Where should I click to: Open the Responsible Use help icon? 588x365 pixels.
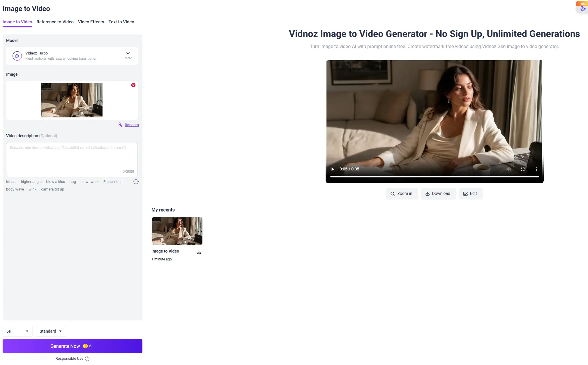pyautogui.click(x=87, y=359)
